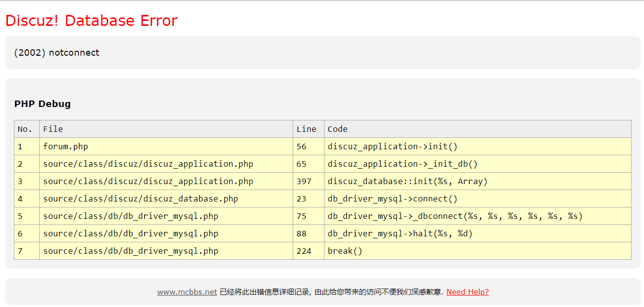
Task: Click the discuz_application->init() code cell
Action: (392, 147)
